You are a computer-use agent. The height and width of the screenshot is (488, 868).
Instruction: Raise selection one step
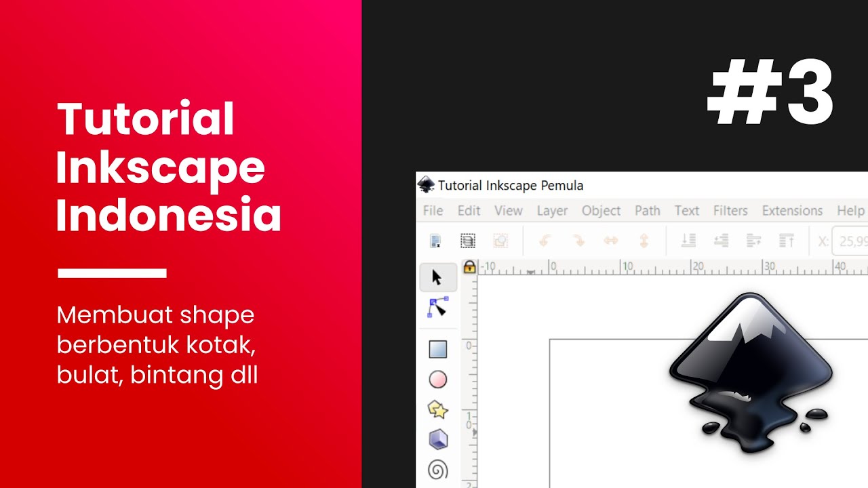pyautogui.click(x=753, y=241)
